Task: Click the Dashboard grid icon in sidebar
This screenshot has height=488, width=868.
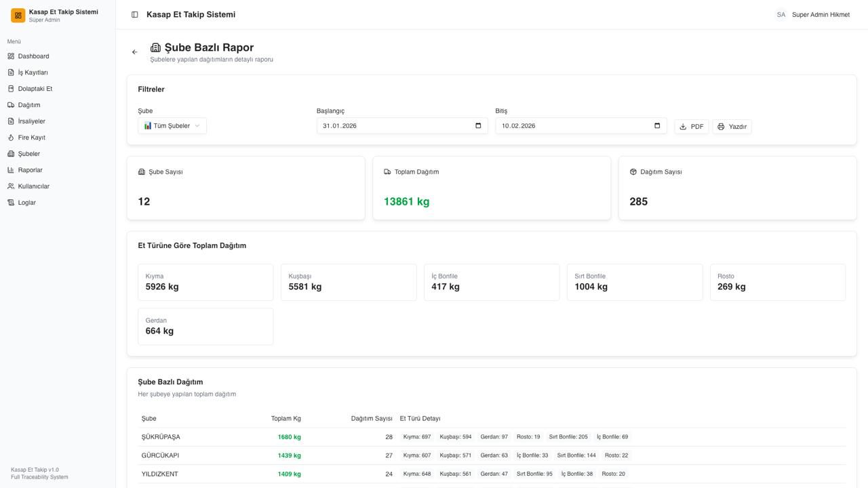Action: coord(11,56)
